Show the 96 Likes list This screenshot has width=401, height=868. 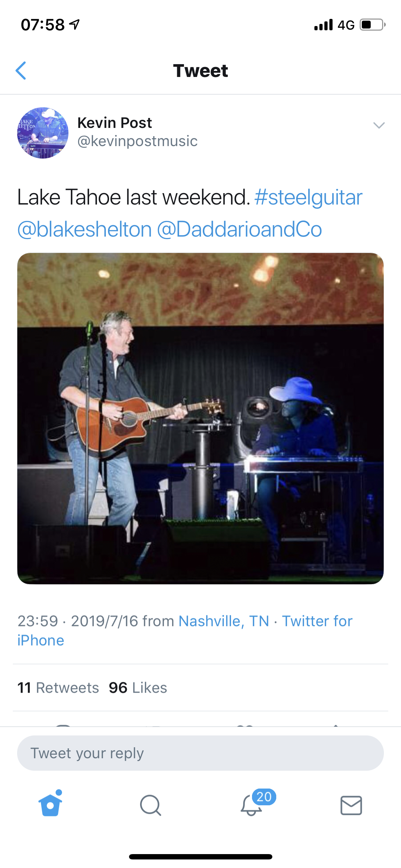(138, 688)
